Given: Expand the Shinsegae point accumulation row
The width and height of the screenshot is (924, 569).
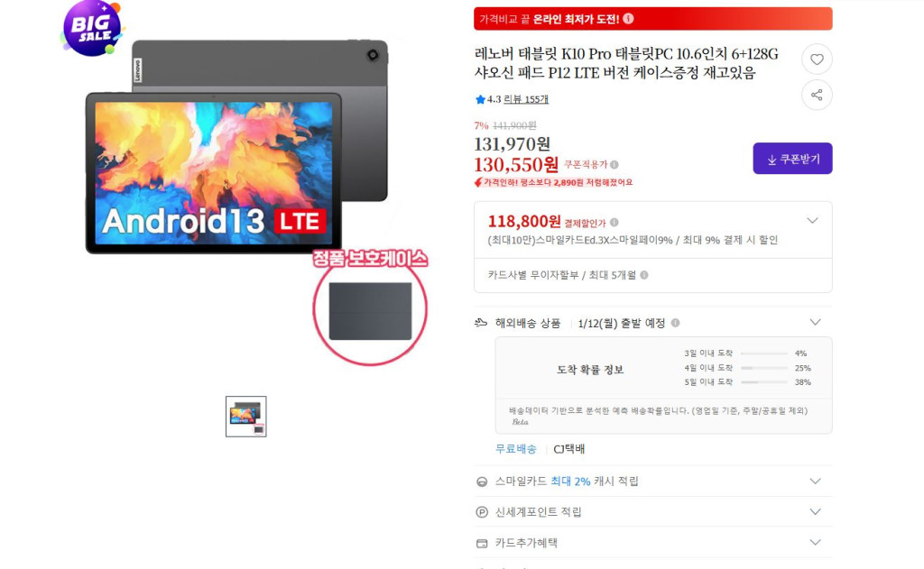Looking at the screenshot, I should click(x=653, y=512).
